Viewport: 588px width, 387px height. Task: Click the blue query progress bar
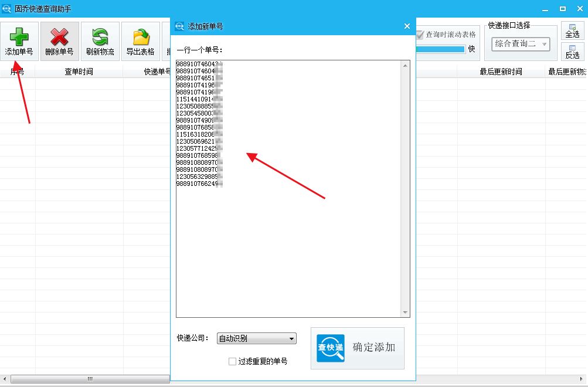(441, 50)
